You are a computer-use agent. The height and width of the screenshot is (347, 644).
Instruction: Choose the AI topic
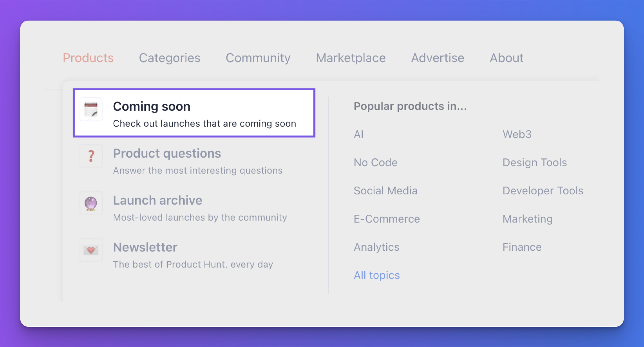pyautogui.click(x=359, y=134)
